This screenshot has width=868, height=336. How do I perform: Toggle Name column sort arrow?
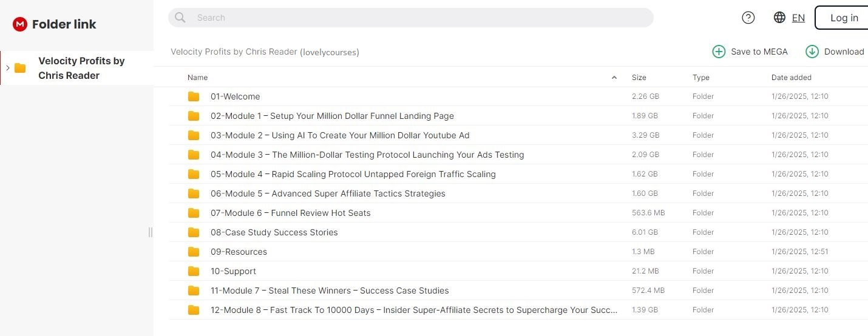(x=614, y=78)
